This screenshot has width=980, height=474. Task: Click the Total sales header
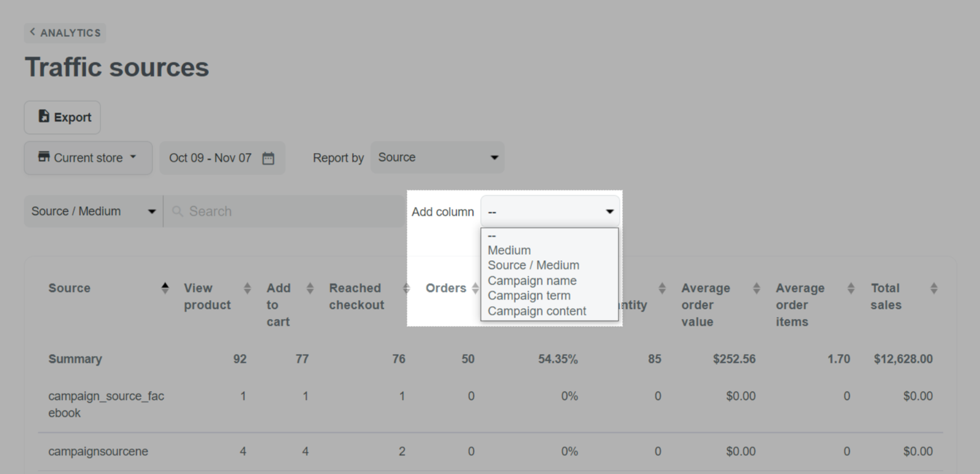(886, 296)
